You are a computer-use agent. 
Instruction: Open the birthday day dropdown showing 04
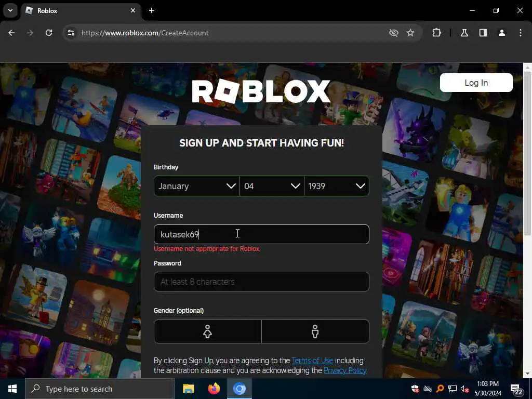272,186
